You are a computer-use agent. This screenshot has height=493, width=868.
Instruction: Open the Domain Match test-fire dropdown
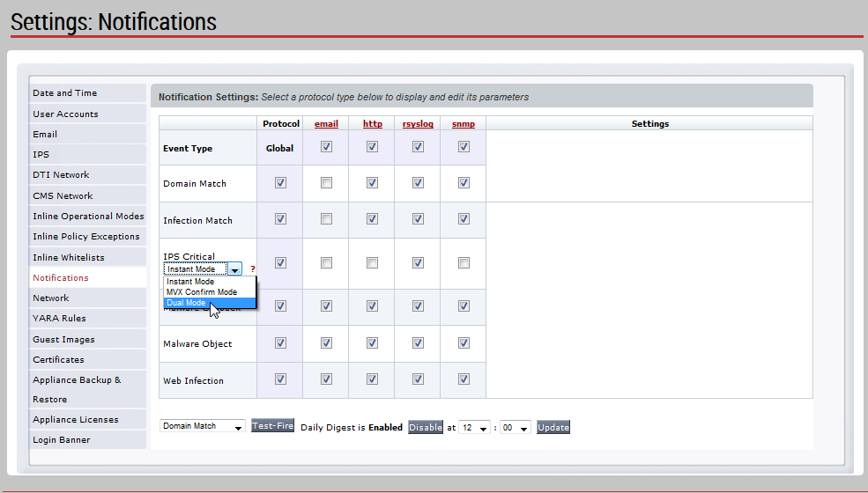[203, 426]
